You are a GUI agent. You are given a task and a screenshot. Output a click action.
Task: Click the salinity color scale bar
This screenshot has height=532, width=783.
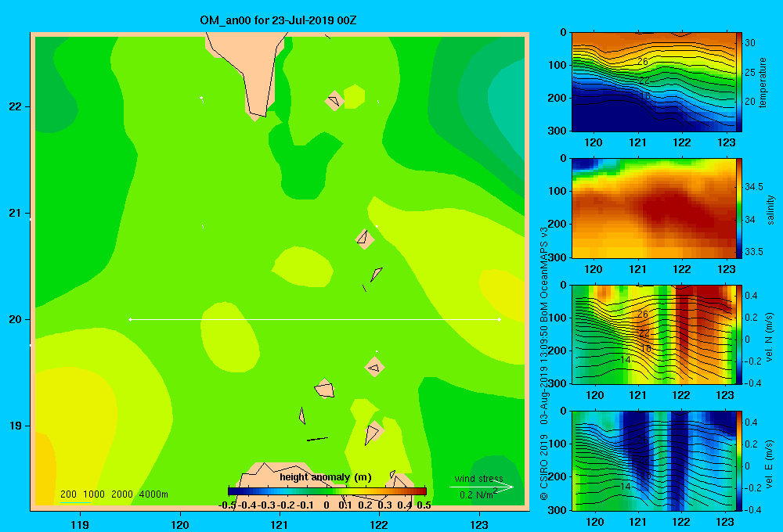pyautogui.click(x=739, y=208)
